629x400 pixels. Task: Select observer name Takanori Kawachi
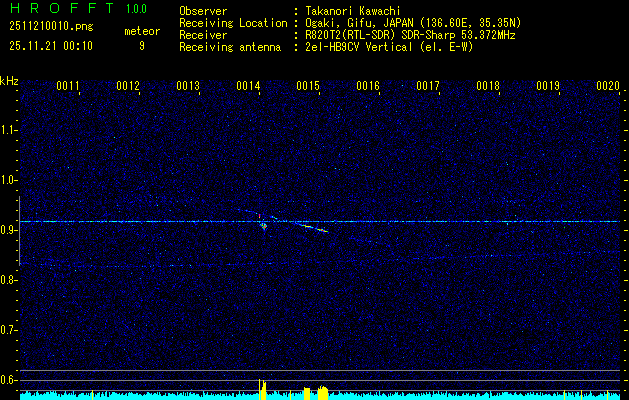353,11
